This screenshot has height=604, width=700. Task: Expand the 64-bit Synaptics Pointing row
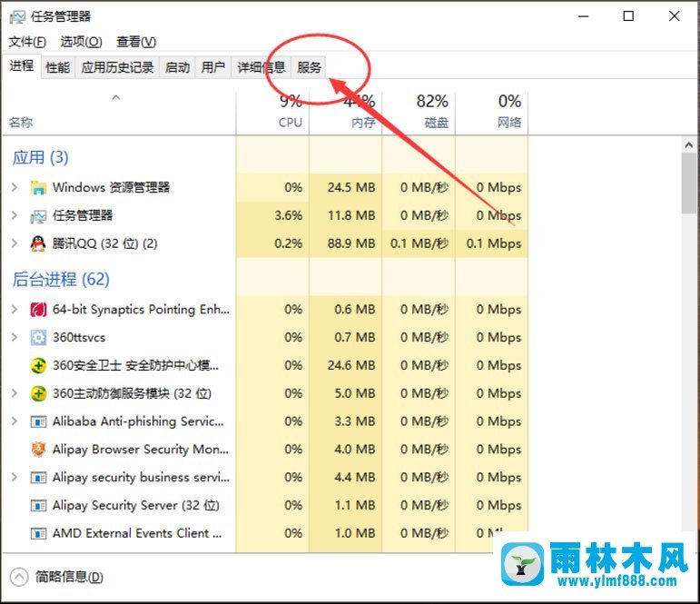coord(15,310)
